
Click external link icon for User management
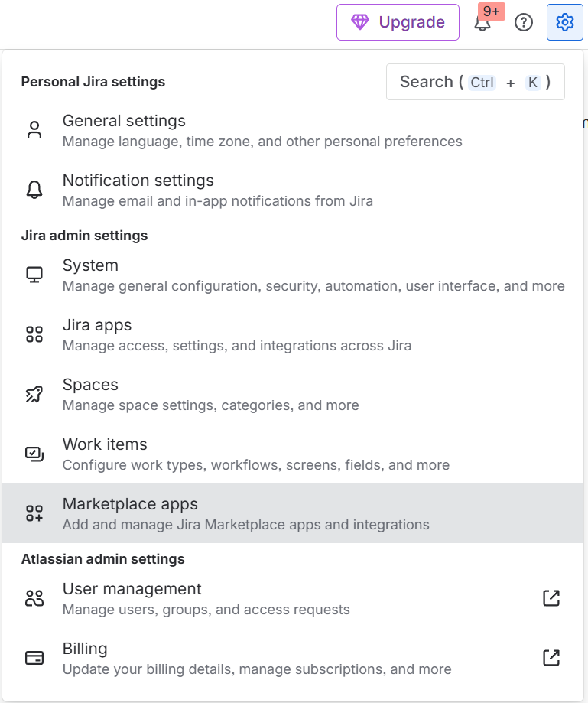(551, 598)
